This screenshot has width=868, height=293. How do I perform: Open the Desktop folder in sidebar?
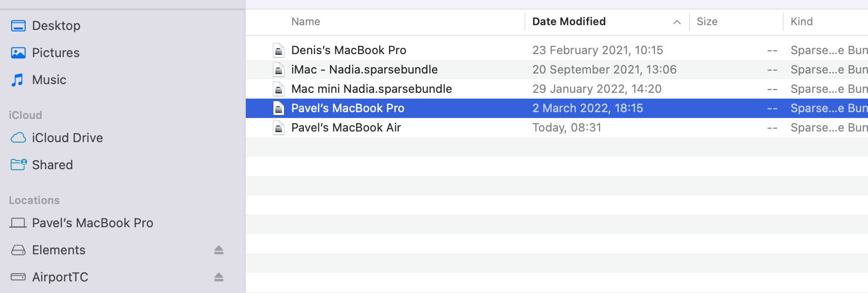point(56,26)
